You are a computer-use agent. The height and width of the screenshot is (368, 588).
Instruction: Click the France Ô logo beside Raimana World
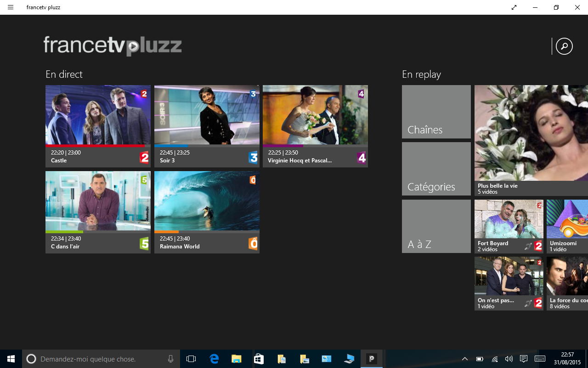[253, 244]
